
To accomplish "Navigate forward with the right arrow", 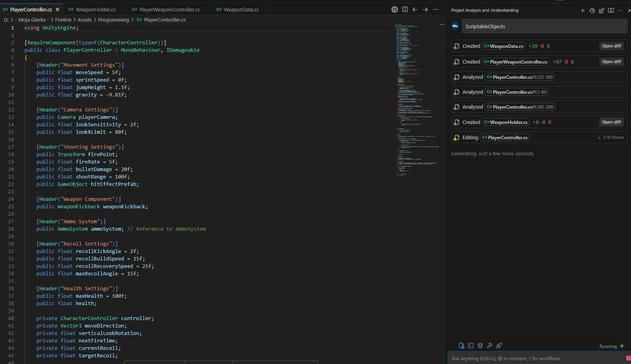I will 425,9.
